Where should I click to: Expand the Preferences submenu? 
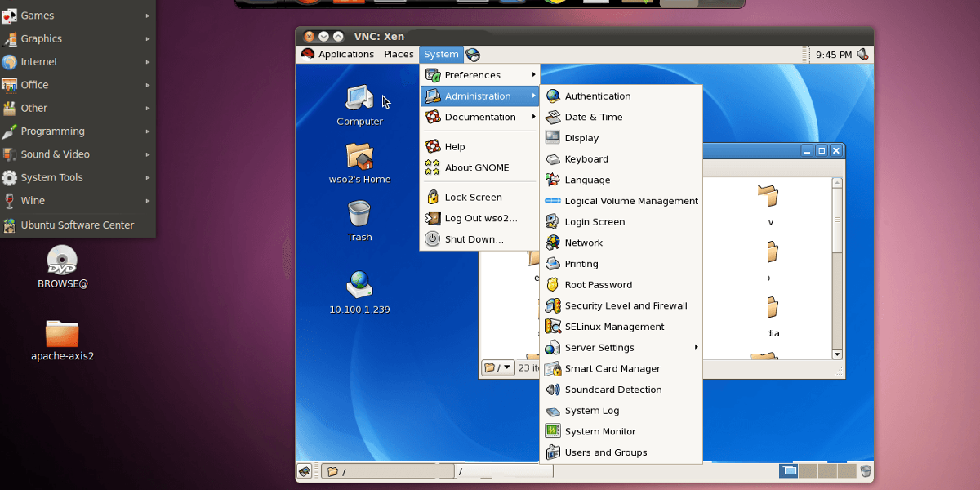click(x=479, y=75)
